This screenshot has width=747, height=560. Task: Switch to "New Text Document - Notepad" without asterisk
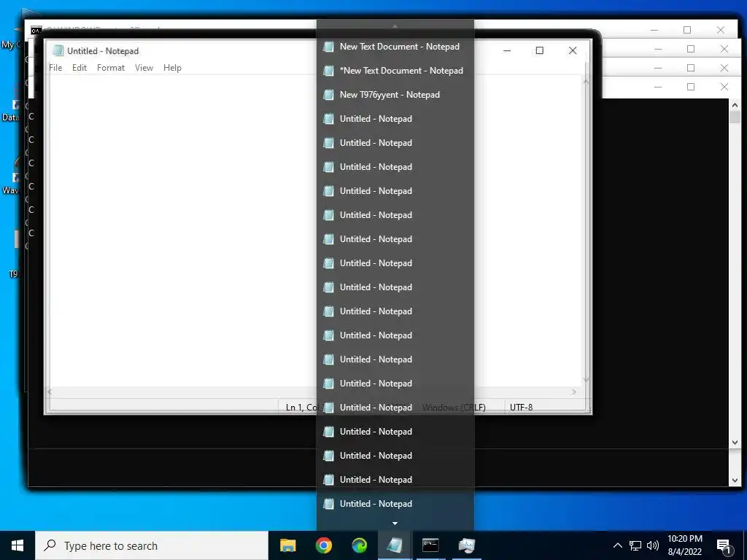pyautogui.click(x=395, y=47)
